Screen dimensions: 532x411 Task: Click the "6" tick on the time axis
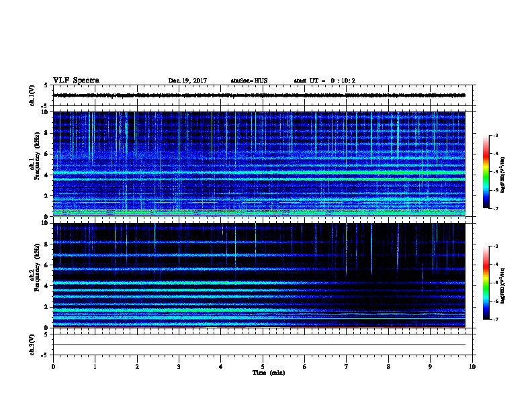[305, 366]
